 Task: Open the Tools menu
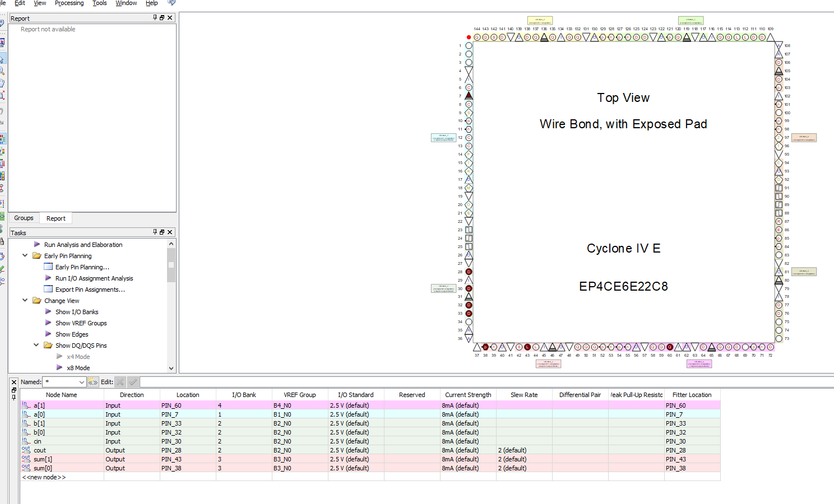[x=100, y=3]
